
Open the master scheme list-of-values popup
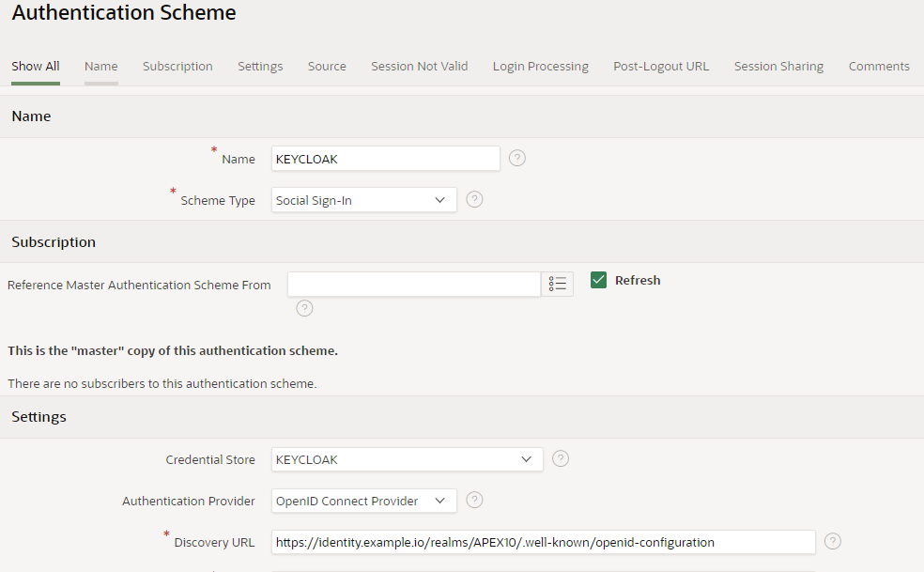pyautogui.click(x=557, y=285)
